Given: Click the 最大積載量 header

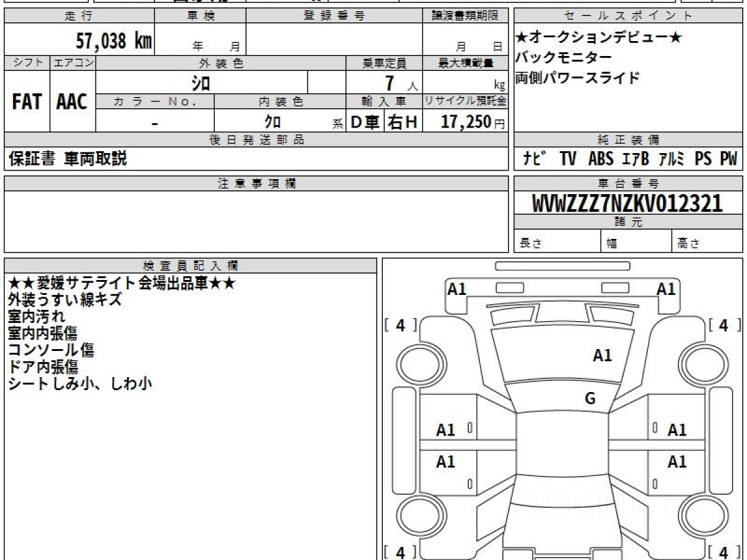Looking at the screenshot, I should point(466,63).
